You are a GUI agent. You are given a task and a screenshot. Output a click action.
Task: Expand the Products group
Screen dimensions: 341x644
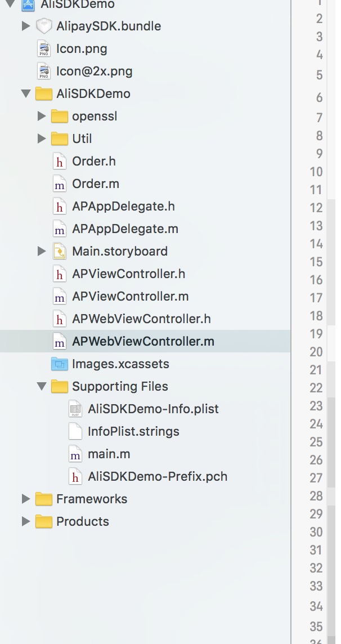pyautogui.click(x=26, y=522)
